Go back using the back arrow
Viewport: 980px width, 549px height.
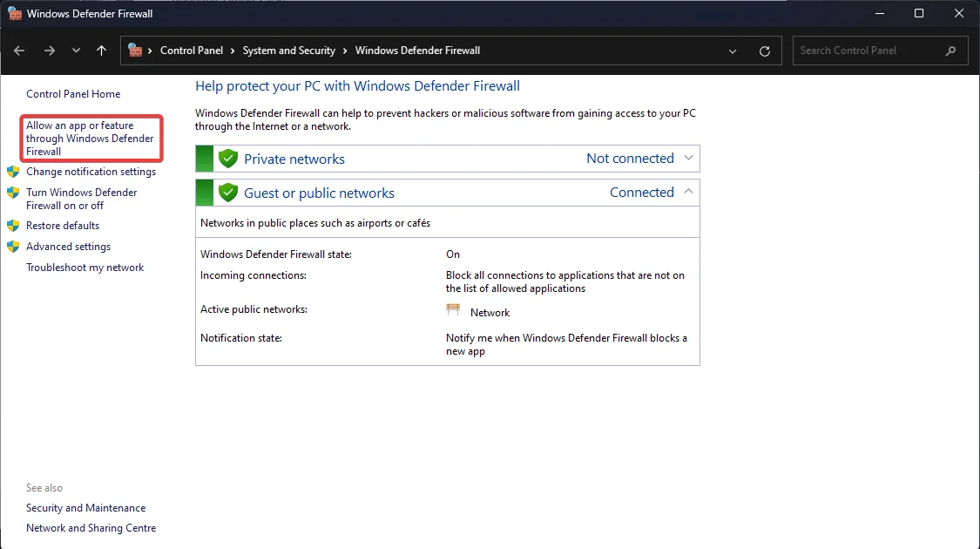19,51
